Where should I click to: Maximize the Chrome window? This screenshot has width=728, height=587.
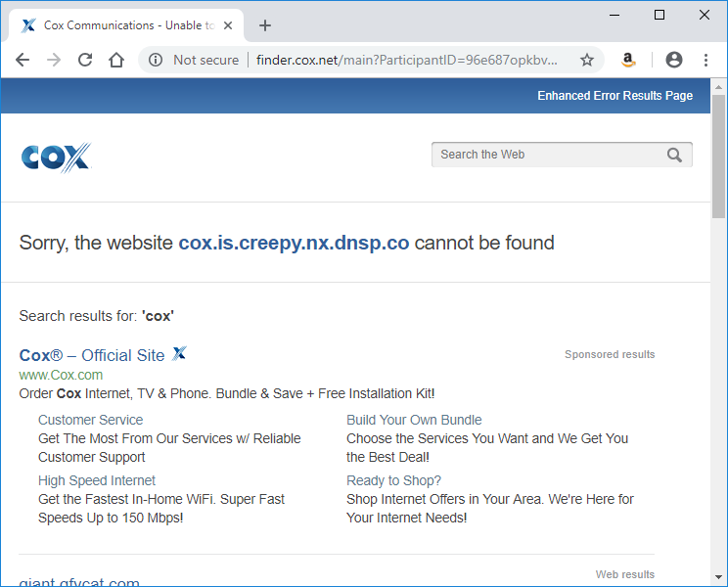coord(660,15)
